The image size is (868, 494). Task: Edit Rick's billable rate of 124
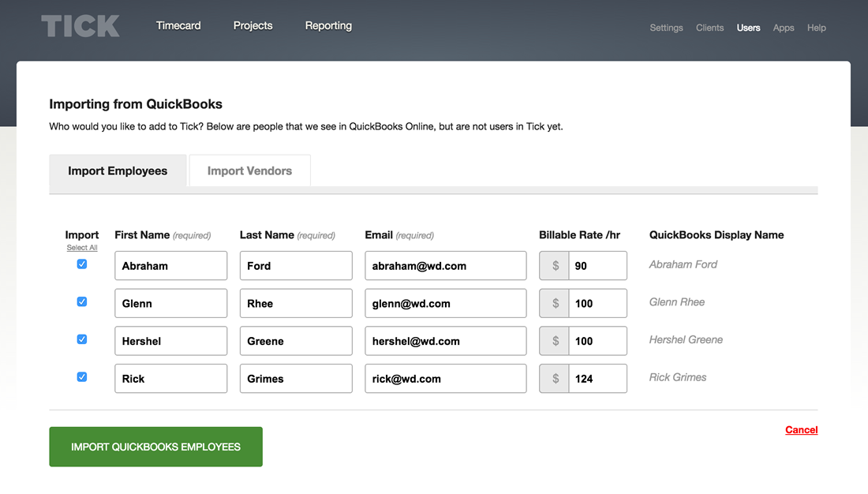pyautogui.click(x=598, y=379)
